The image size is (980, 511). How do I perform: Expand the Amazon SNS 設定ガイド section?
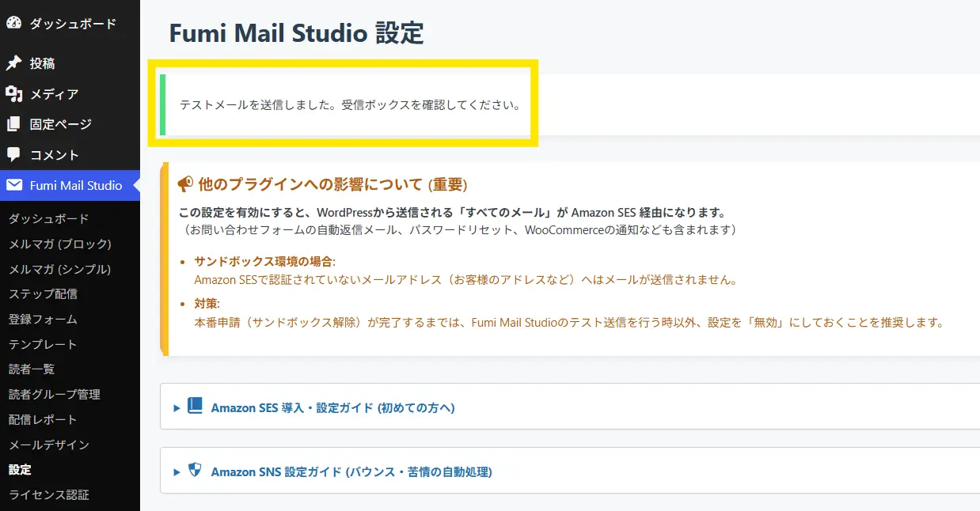[x=351, y=471]
